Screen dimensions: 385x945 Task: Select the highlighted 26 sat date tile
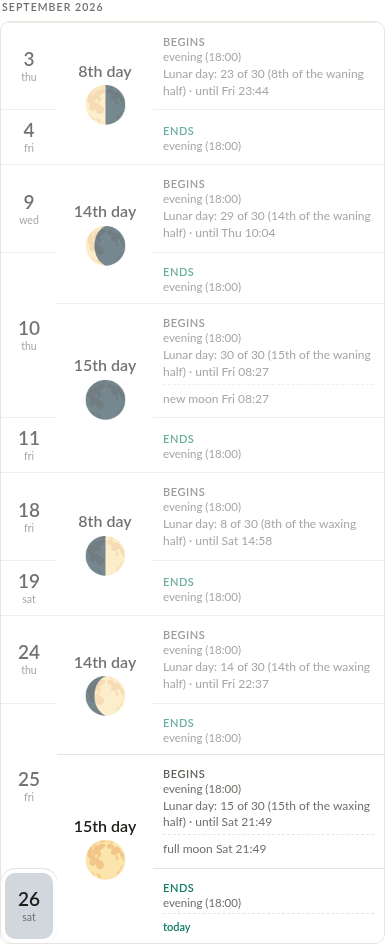tap(29, 906)
